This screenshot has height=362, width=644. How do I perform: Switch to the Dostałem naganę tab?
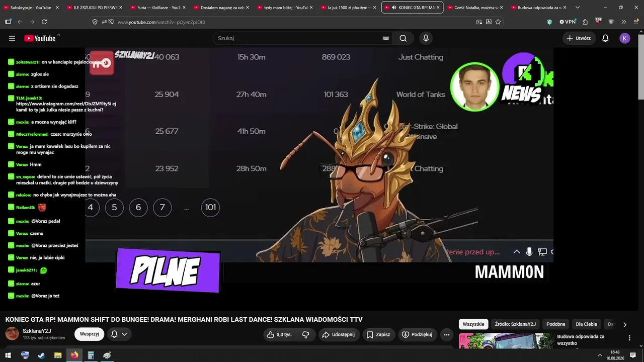coord(222,8)
